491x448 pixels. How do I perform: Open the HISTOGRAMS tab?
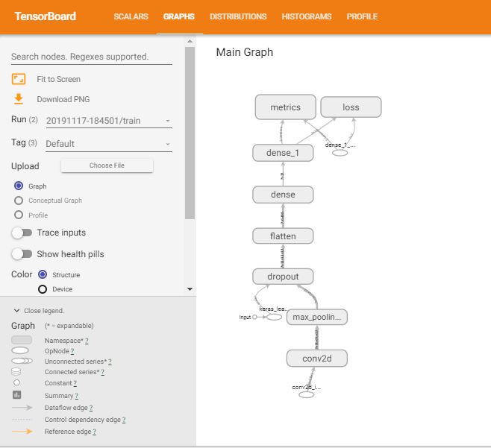[306, 16]
